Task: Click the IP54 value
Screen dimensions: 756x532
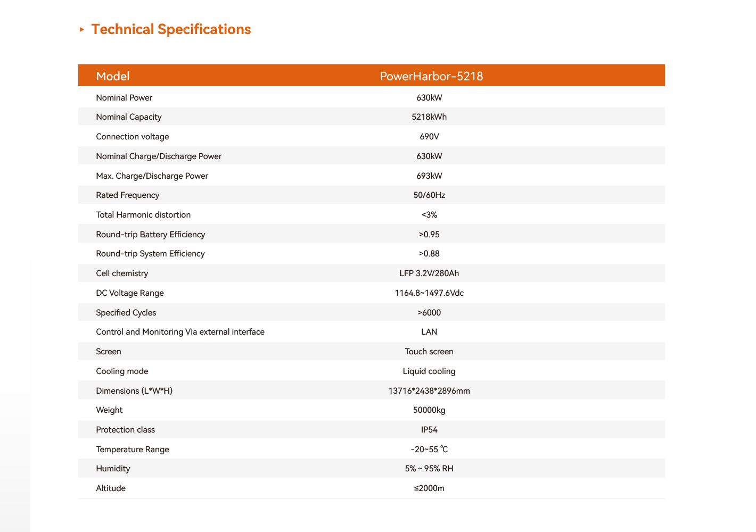Action: (429, 430)
